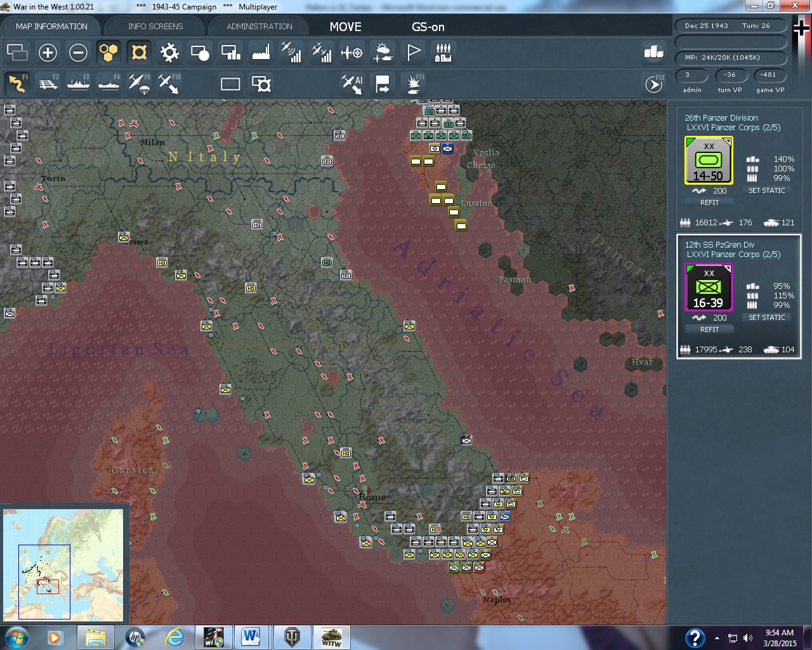Open the INFO SCREENS tab
This screenshot has height=650, width=812.
(155, 27)
